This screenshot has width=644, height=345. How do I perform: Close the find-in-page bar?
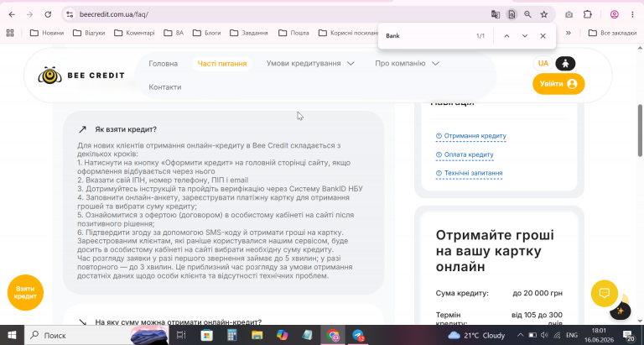tap(543, 36)
